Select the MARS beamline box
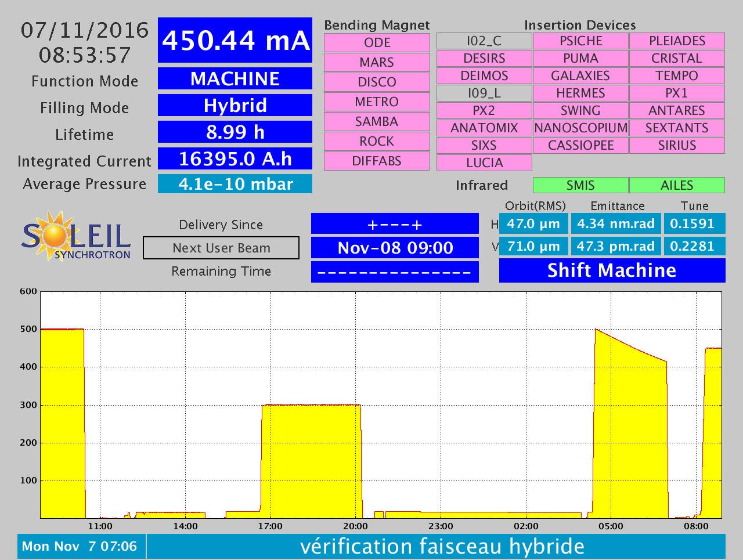 tap(377, 62)
